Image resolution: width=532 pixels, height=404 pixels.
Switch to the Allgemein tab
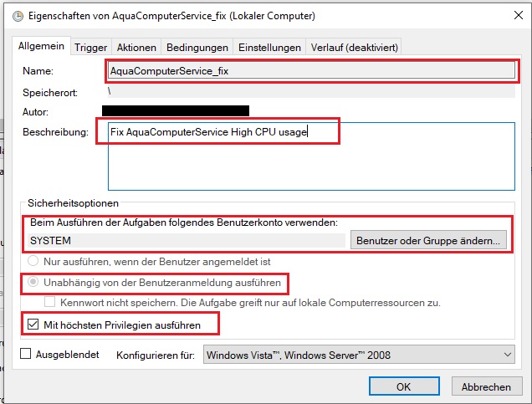(x=42, y=47)
